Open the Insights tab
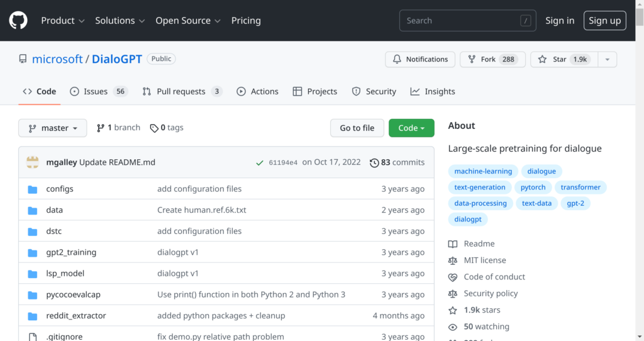The image size is (644, 341). pos(433,92)
